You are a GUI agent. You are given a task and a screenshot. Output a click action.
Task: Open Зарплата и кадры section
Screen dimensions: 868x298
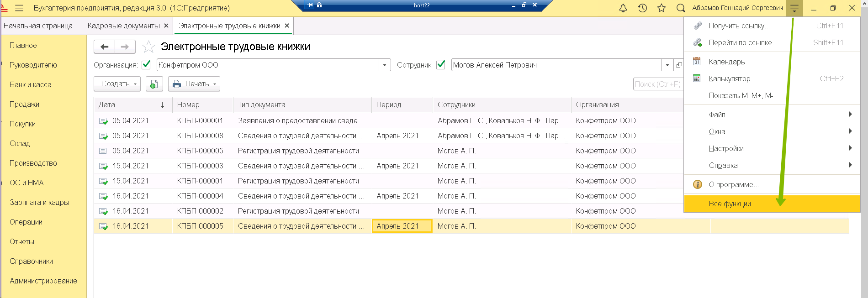(x=39, y=202)
